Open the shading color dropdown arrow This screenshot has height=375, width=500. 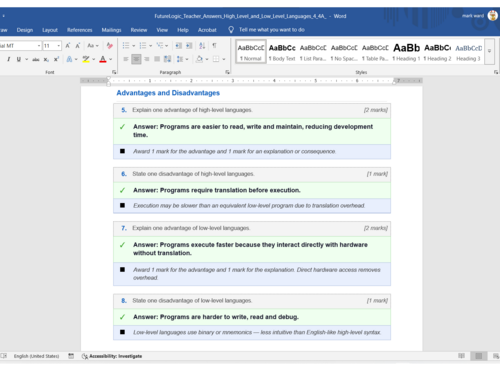[x=207, y=59]
